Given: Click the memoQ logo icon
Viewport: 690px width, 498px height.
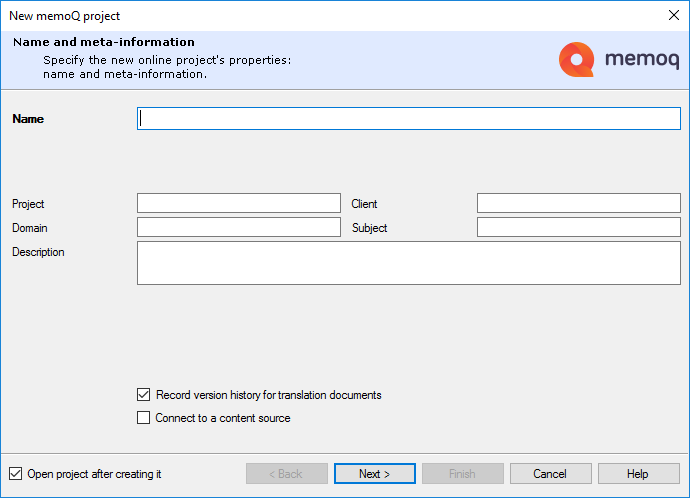Looking at the screenshot, I should pyautogui.click(x=576, y=60).
